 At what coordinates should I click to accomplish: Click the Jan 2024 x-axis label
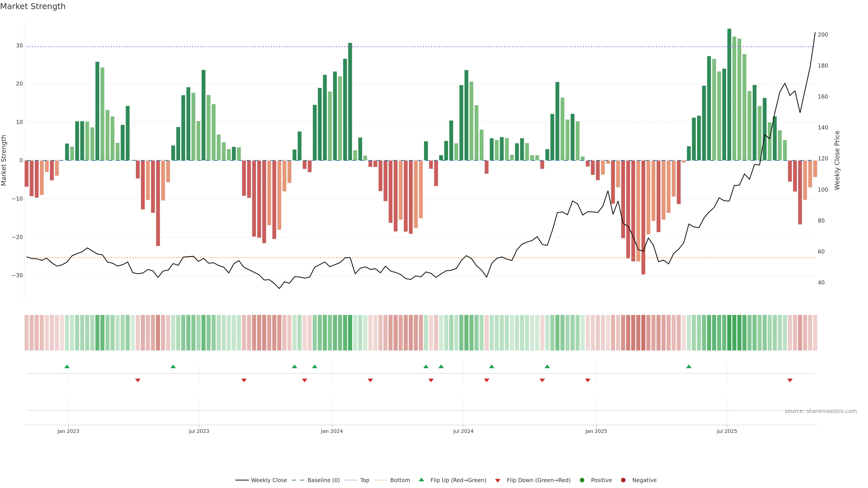coord(332,431)
